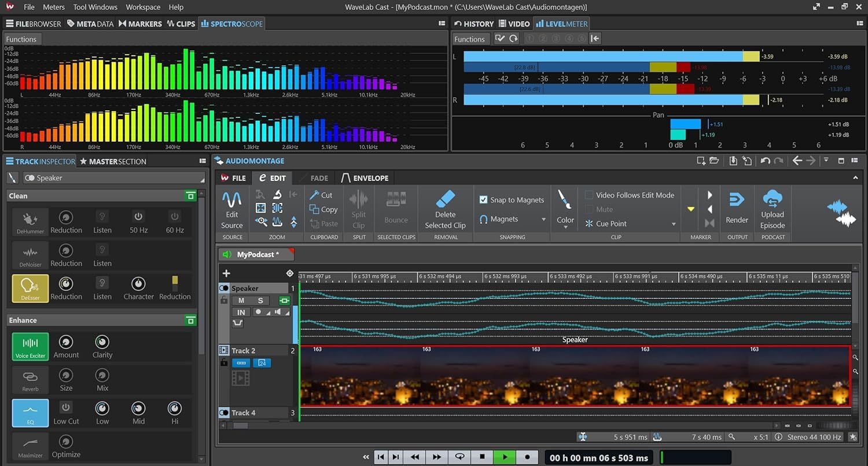Click the Stop transport button

pos(482,457)
